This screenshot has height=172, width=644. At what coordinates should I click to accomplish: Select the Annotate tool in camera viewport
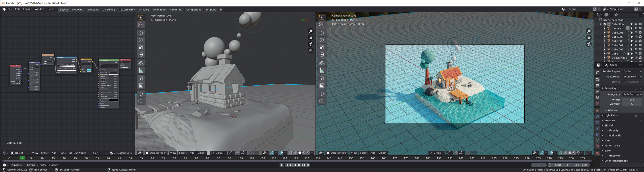pos(322,63)
